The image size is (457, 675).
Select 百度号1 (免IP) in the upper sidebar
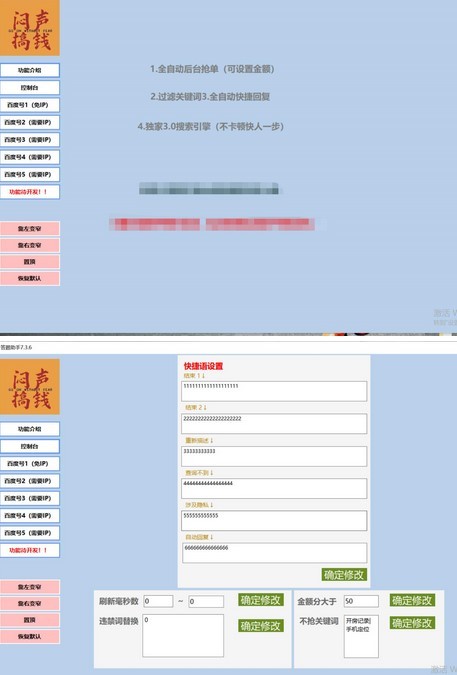coord(30,105)
